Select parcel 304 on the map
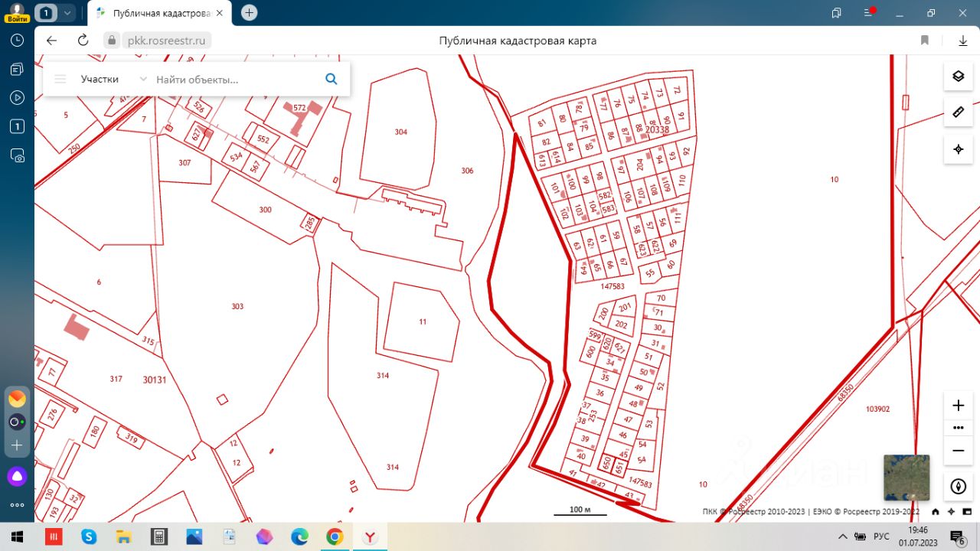Viewport: 980px width, 551px height. (401, 132)
